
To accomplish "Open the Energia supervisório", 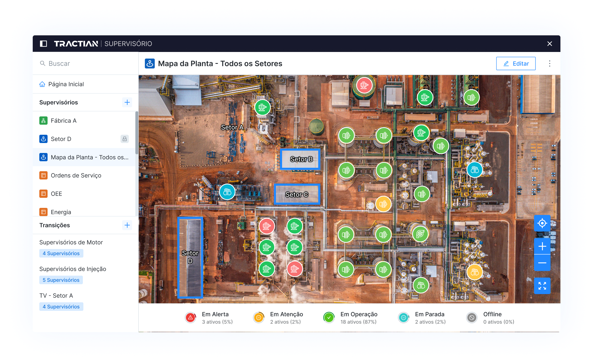I will click(x=61, y=212).
